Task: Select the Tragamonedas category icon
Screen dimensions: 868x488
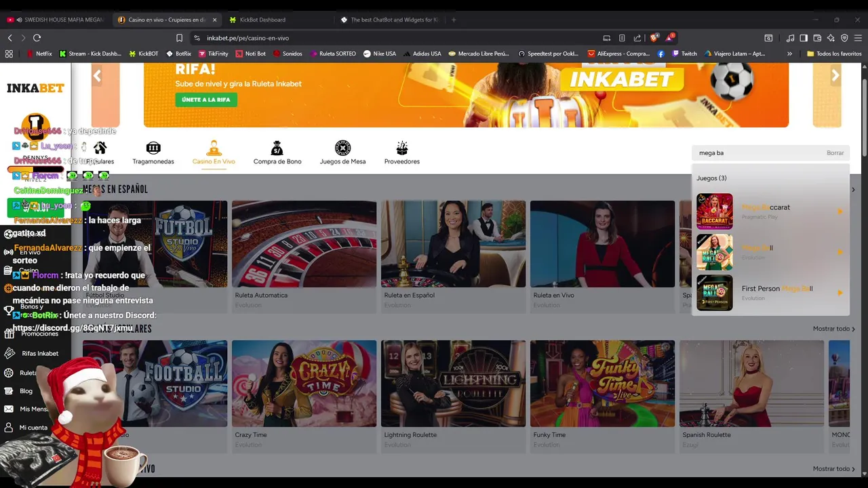Action: point(153,148)
